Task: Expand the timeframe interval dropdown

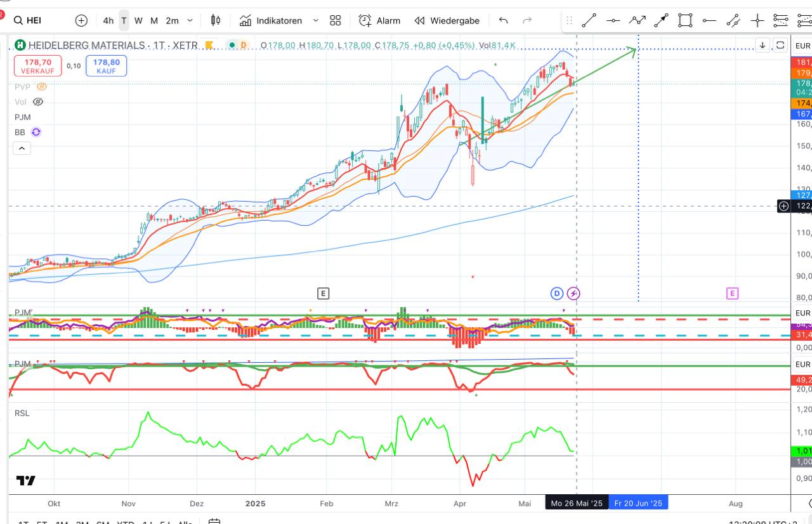Action: tap(190, 20)
